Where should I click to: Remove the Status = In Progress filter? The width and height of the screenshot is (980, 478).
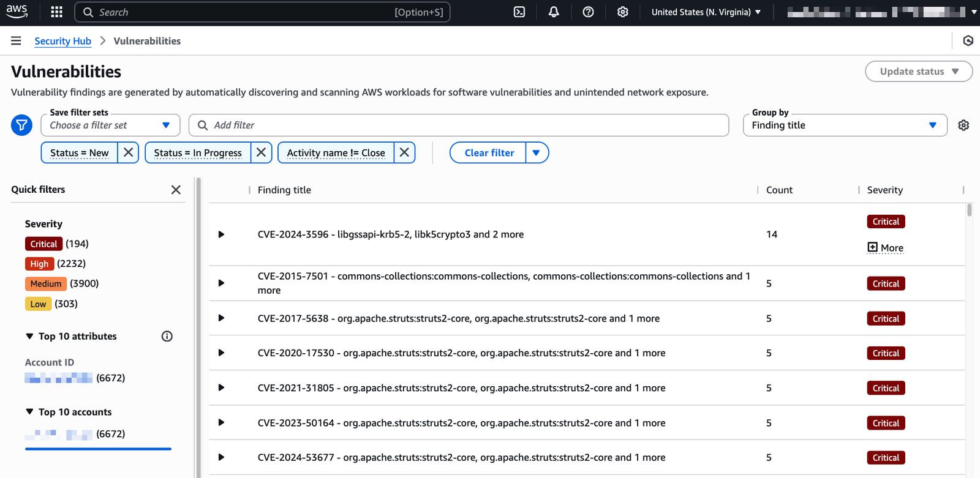261,152
